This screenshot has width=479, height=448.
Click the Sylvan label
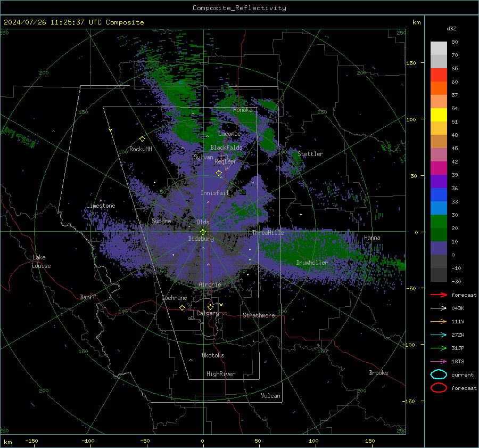coord(203,157)
